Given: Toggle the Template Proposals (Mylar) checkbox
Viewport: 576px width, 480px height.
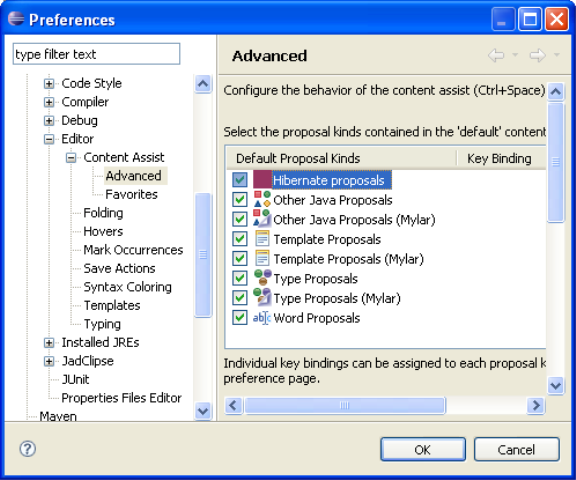Looking at the screenshot, I should [240, 259].
